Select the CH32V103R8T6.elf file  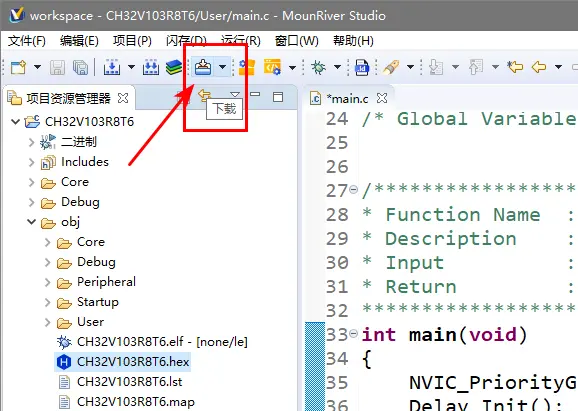tap(162, 342)
